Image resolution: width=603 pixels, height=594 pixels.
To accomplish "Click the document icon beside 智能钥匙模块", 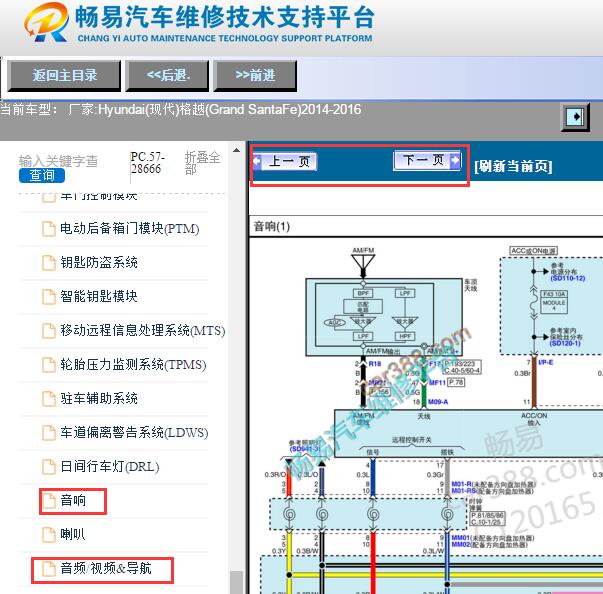I will click(49, 296).
